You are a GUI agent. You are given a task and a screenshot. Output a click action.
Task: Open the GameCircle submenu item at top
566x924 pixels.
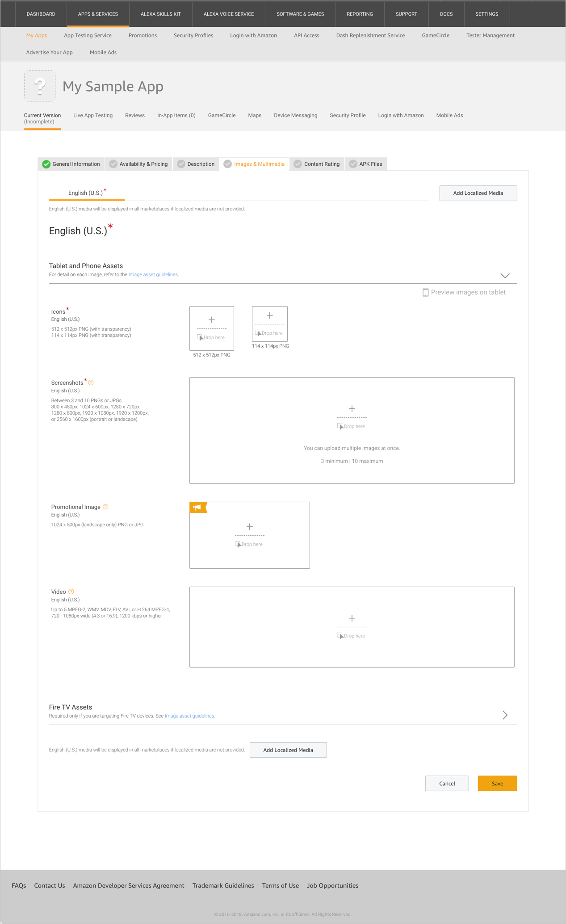436,35
